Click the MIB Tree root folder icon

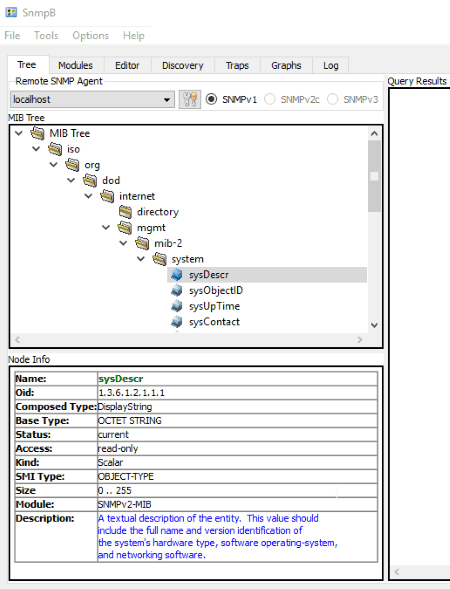37,133
